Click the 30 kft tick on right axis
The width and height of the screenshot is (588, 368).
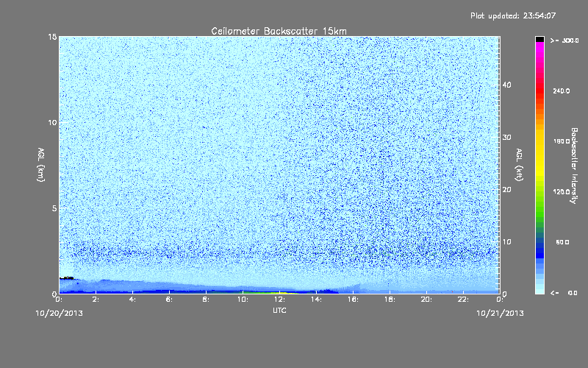[506, 138]
